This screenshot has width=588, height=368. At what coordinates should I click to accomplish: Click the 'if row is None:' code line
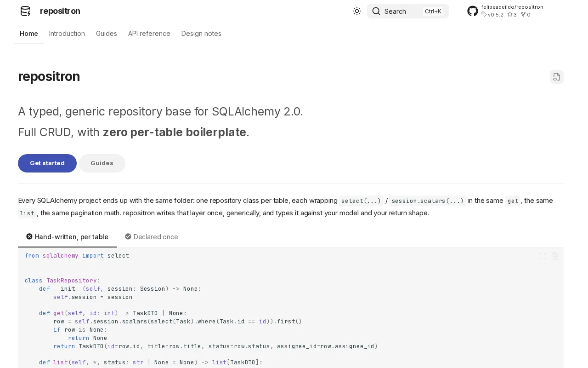click(80, 330)
